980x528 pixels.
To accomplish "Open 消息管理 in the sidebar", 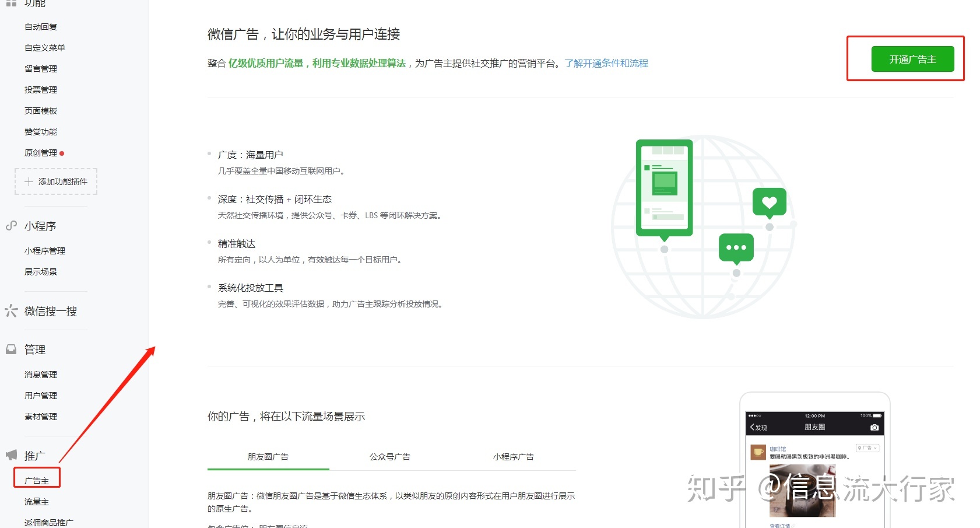I will click(x=41, y=375).
